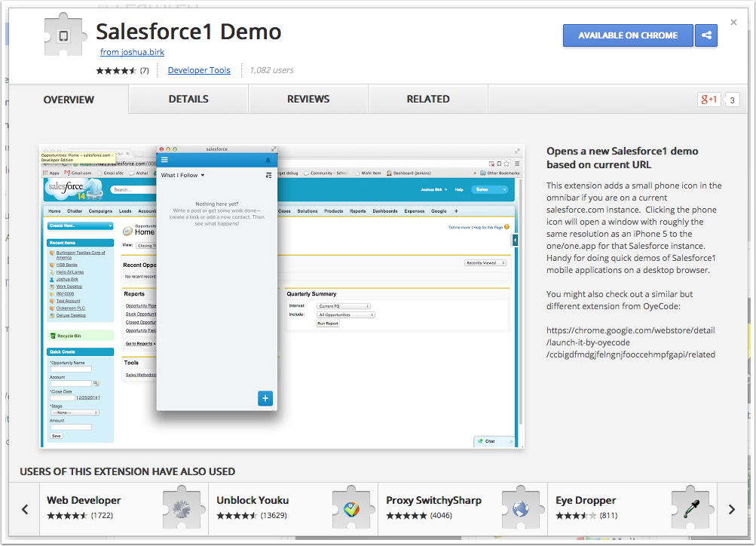Click the Salesforce1 Demo puzzle piece icon

click(x=65, y=35)
